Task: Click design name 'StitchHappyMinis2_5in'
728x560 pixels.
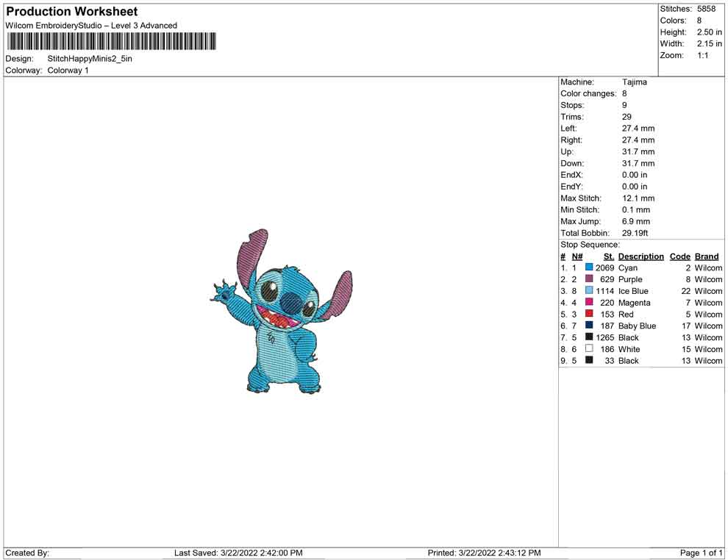Action: 90,59
